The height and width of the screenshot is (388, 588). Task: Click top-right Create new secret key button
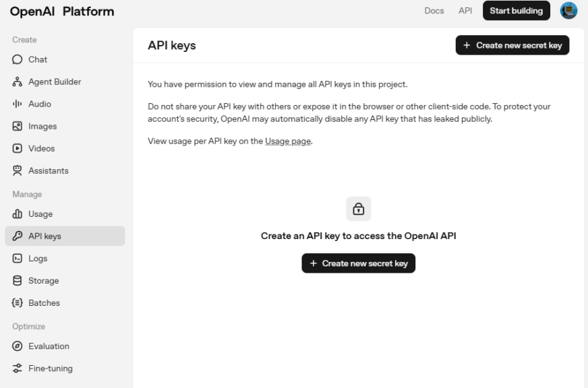[512, 45]
